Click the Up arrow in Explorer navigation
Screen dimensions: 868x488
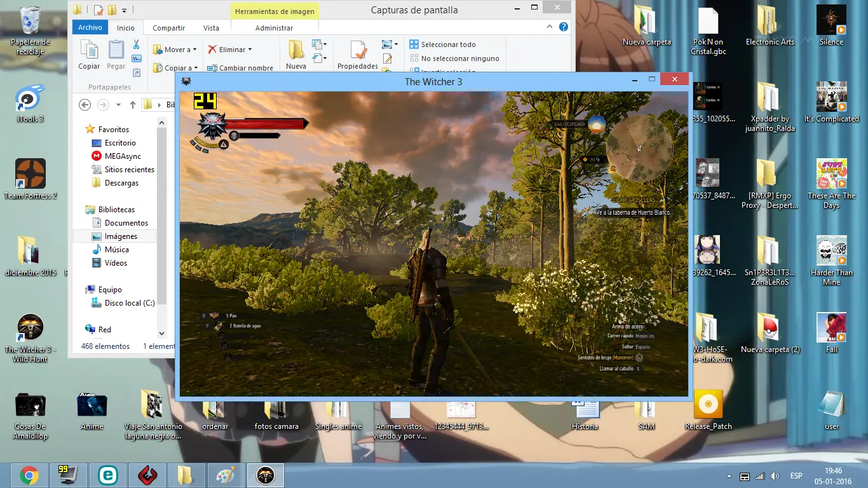(x=133, y=105)
